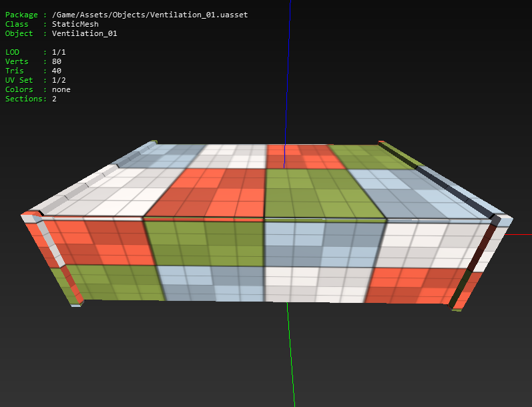Select the package path /Game/Assets/Objects/Ventilation_01.uasset
The height and width of the screenshot is (407, 532).
[x=150, y=15]
